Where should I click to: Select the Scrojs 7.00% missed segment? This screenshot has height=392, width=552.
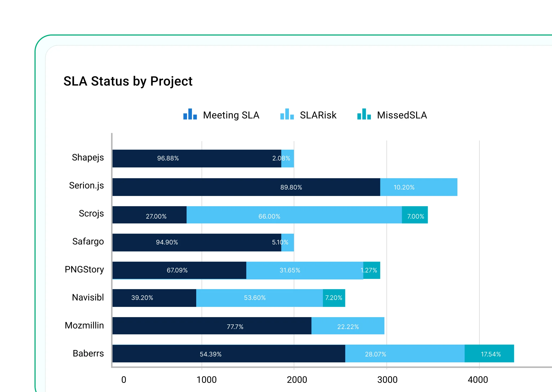point(415,215)
